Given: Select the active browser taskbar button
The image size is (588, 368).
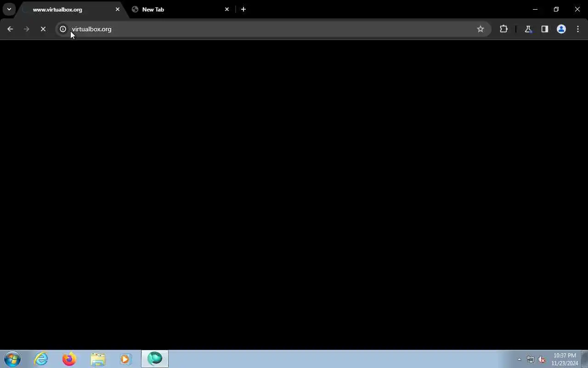Looking at the screenshot, I should (x=155, y=359).
